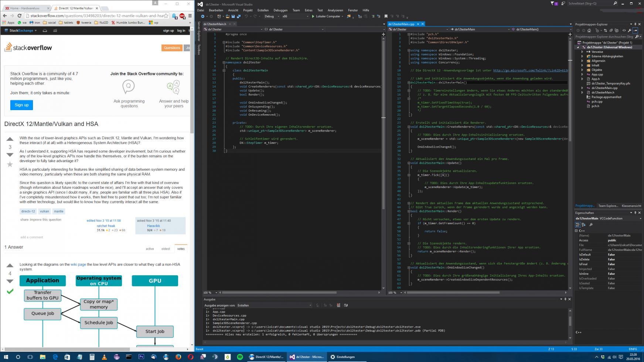Image resolution: width=644 pixels, height=362 pixels.
Task: Upvote the Stack Overflow question
Action: 10,139
